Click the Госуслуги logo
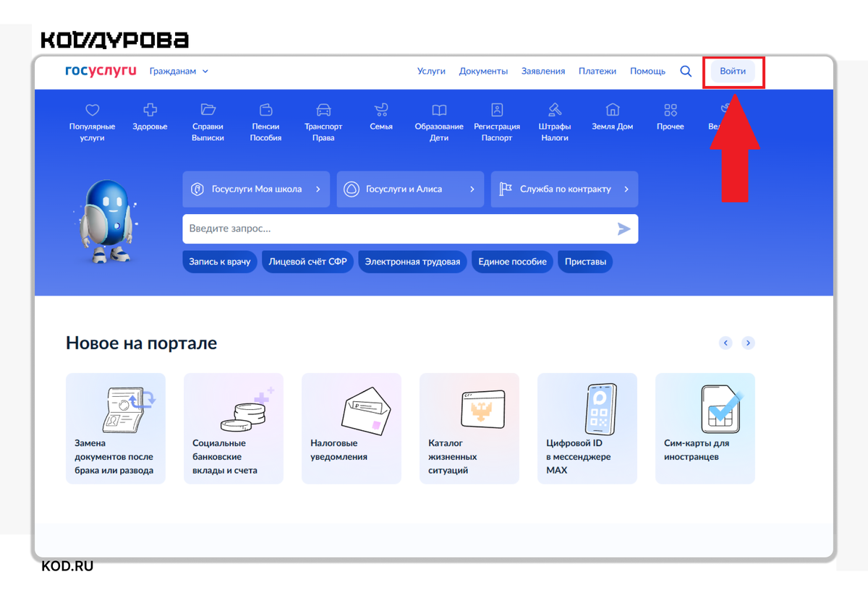The width and height of the screenshot is (868, 595). point(101,71)
